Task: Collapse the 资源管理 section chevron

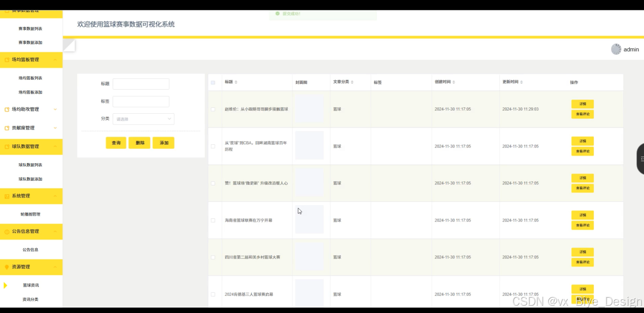Action: point(55,267)
